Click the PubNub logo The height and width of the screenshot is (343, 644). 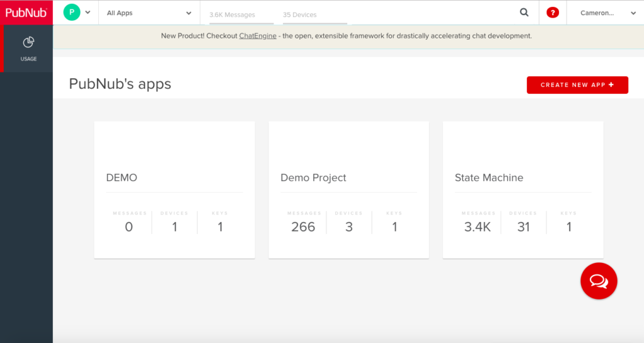coord(26,13)
